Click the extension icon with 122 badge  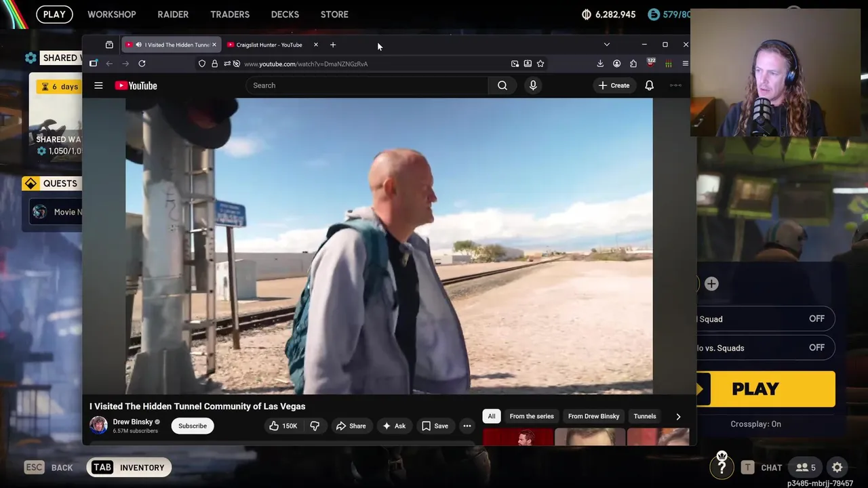click(651, 63)
